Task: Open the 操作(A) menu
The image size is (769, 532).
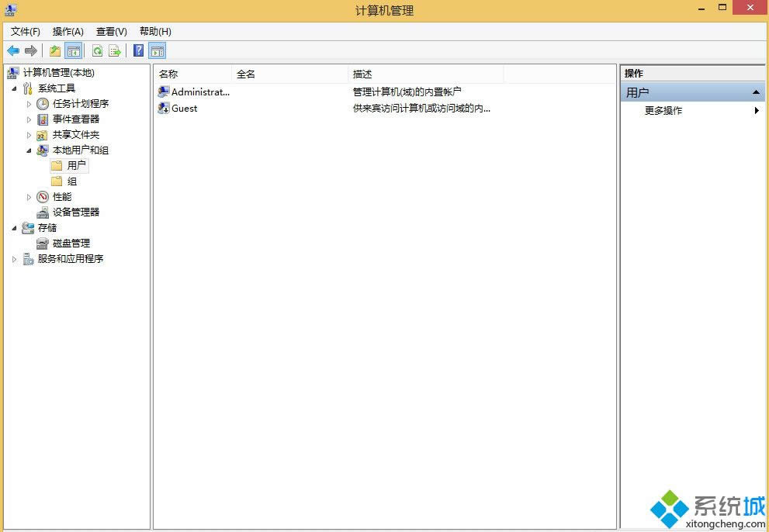Action: [x=67, y=32]
